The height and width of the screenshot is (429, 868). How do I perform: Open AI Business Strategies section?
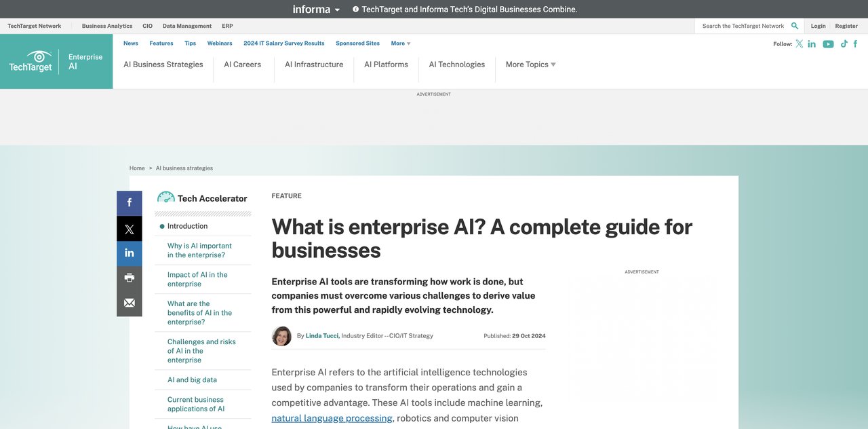click(163, 64)
